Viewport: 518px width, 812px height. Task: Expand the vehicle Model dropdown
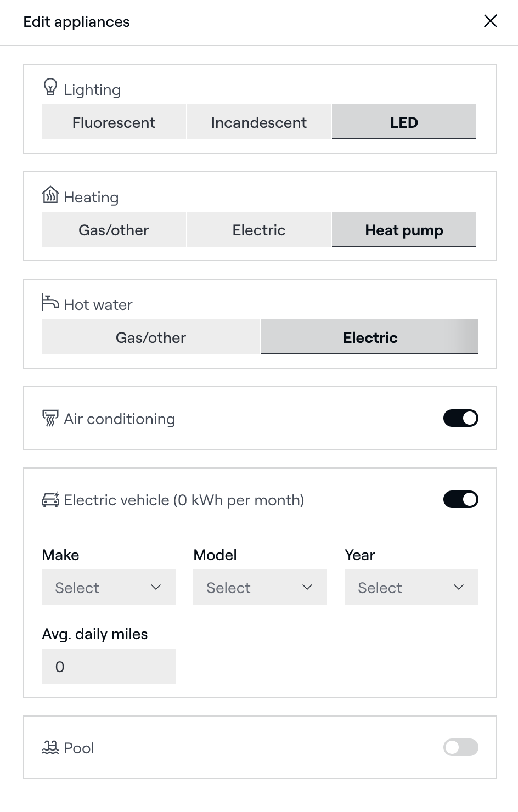pos(260,587)
